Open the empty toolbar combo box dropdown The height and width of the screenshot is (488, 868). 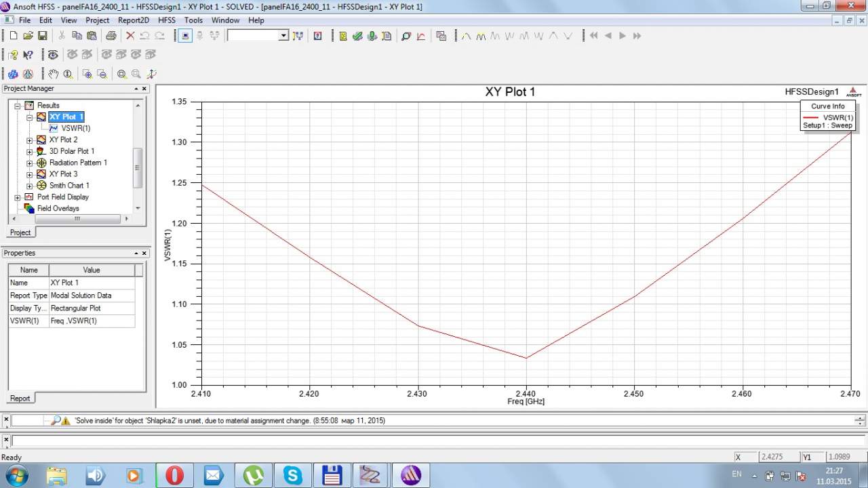coord(283,36)
